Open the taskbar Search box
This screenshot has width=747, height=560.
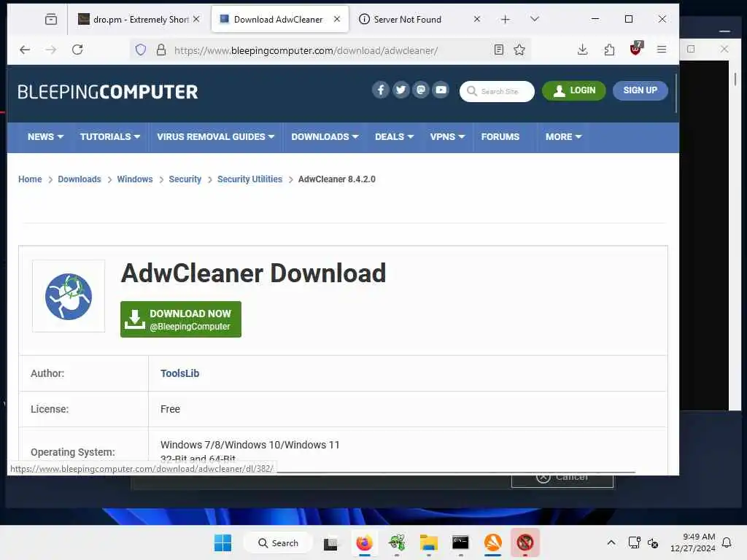pyautogui.click(x=278, y=542)
